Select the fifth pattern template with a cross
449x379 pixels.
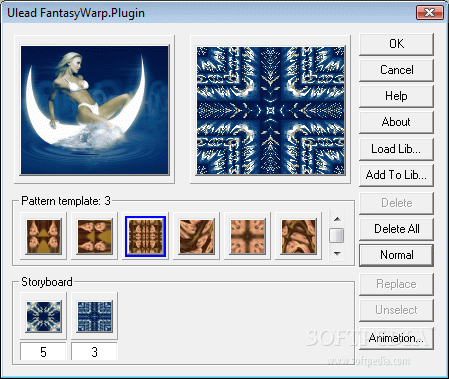[247, 236]
